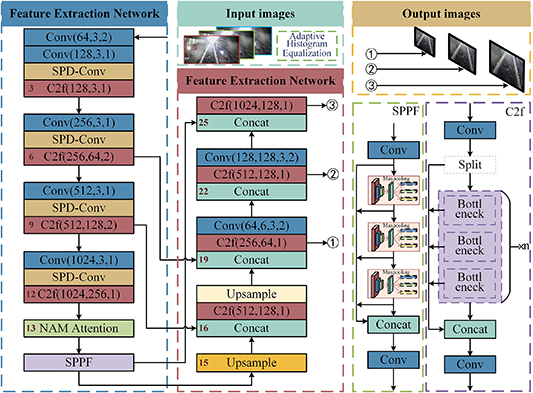Click the bottom Conv in SPPF panel
The image size is (533, 393).
393,360
